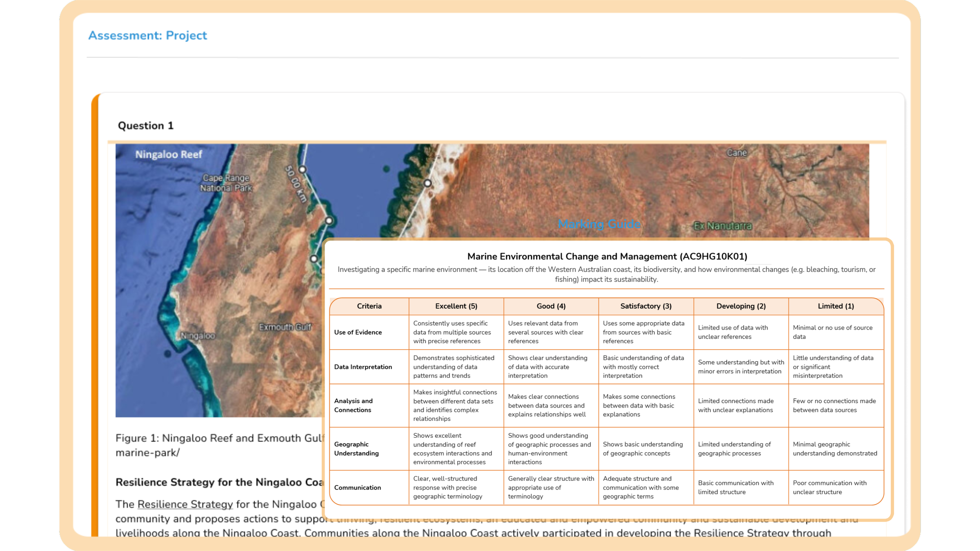
Task: Click cell 'Basic communication with limited structure'
Action: 741,488
